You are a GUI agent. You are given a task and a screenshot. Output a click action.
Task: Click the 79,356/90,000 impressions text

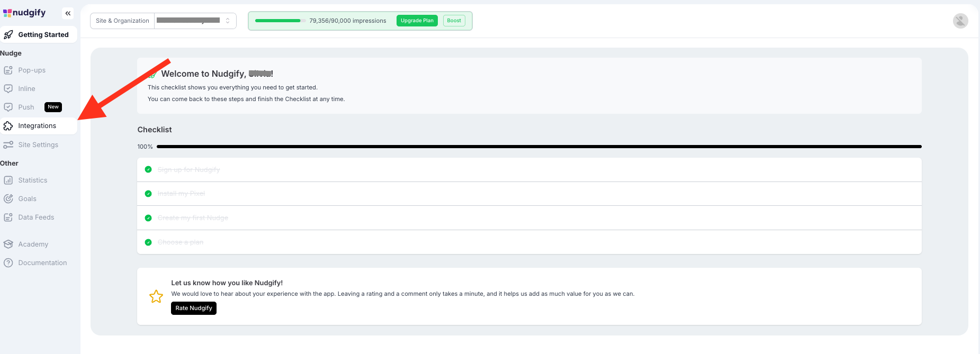348,21
